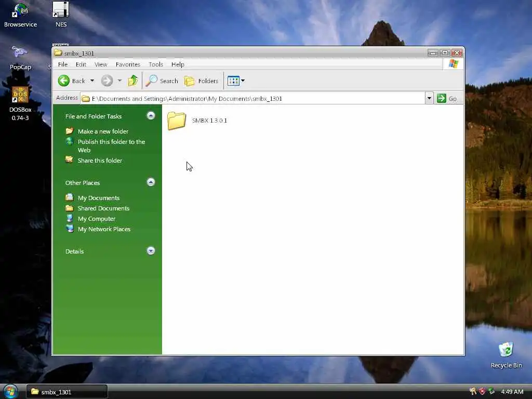Click the My Documents sidebar icon
This screenshot has width=532, height=399.
coord(70,197)
